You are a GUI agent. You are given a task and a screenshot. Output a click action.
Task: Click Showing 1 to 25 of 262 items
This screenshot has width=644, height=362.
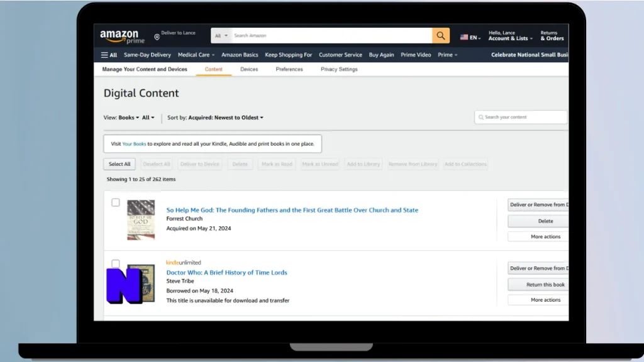point(141,179)
